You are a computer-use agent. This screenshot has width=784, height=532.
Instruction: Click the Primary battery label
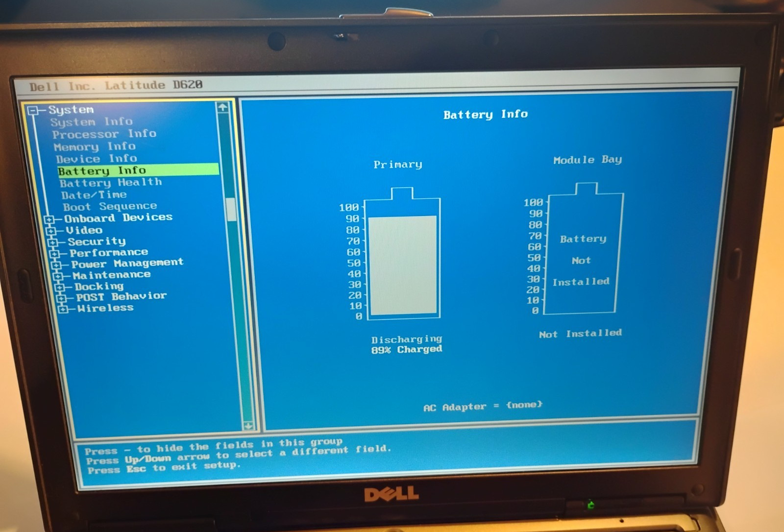point(398,165)
